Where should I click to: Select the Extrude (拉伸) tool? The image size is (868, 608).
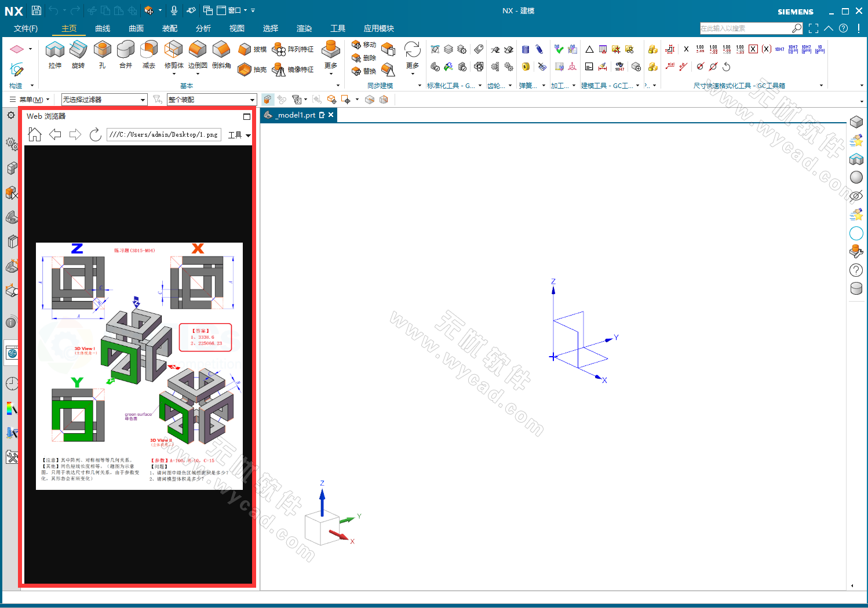[x=54, y=55]
